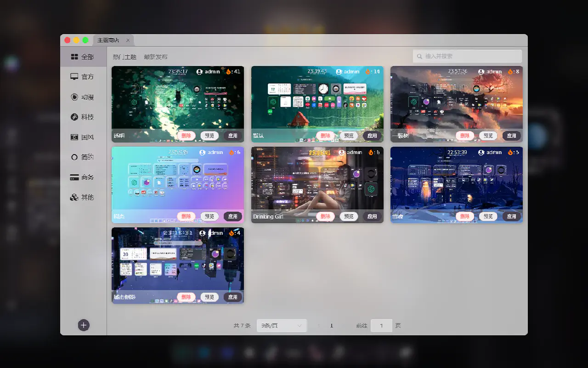Viewport: 588px width, 368px height.
Task: Switch to the 最新发布 (Latest) tab
Action: click(156, 57)
